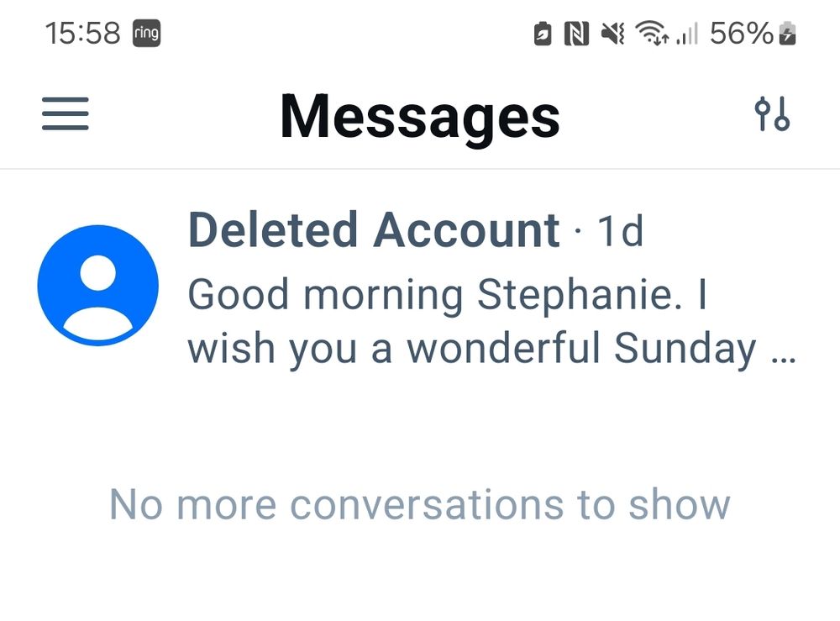Open the Deleted Account conversation
This screenshot has width=840, height=621.
(x=420, y=286)
